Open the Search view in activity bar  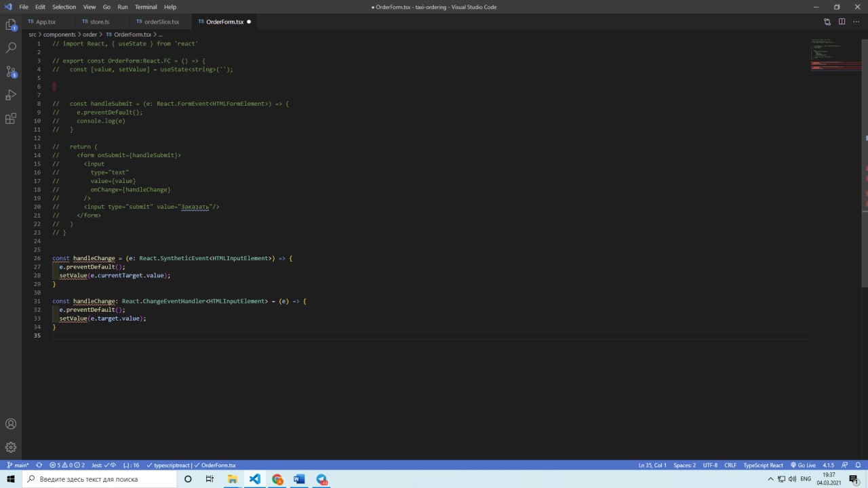pyautogui.click(x=11, y=48)
